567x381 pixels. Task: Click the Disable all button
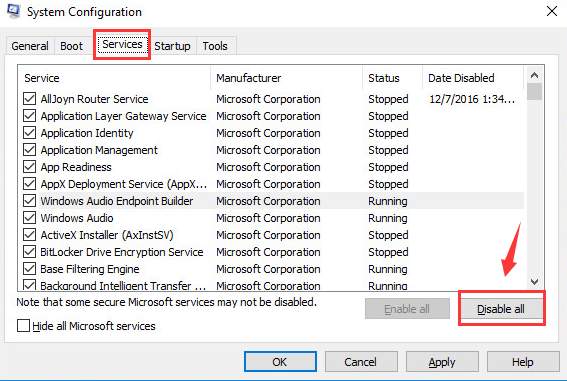coord(501,309)
